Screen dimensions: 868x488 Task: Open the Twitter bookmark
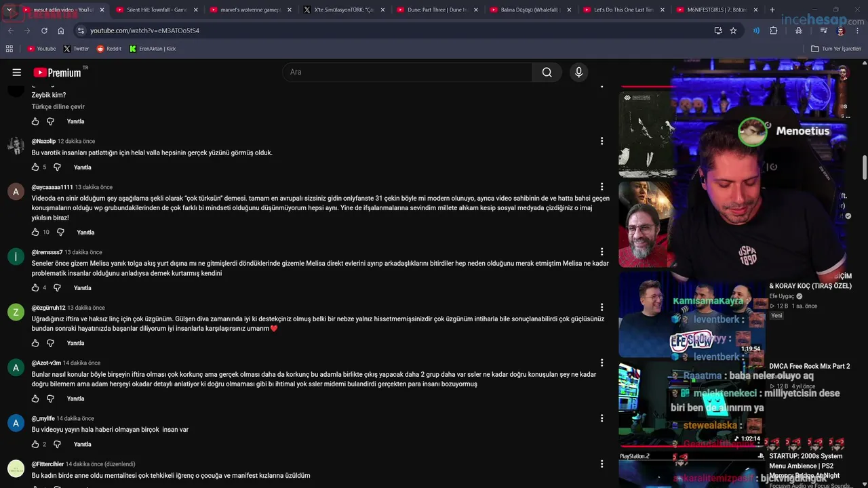(76, 49)
